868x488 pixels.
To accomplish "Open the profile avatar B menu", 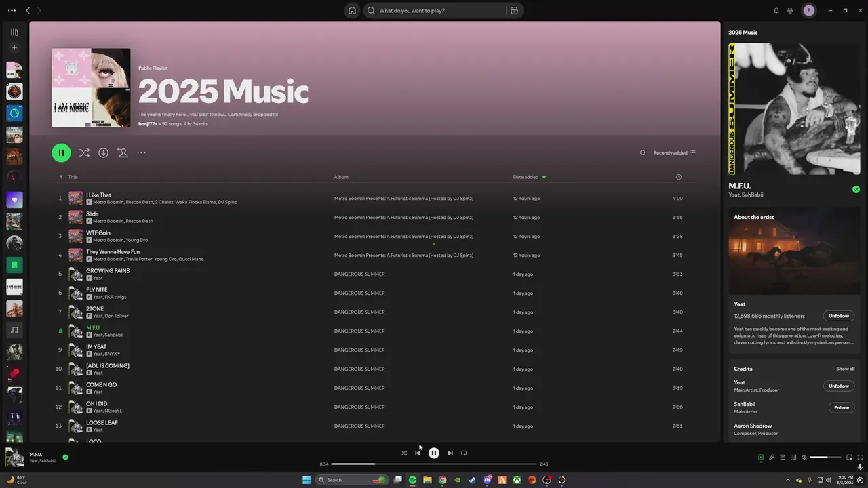I will [x=808, y=10].
